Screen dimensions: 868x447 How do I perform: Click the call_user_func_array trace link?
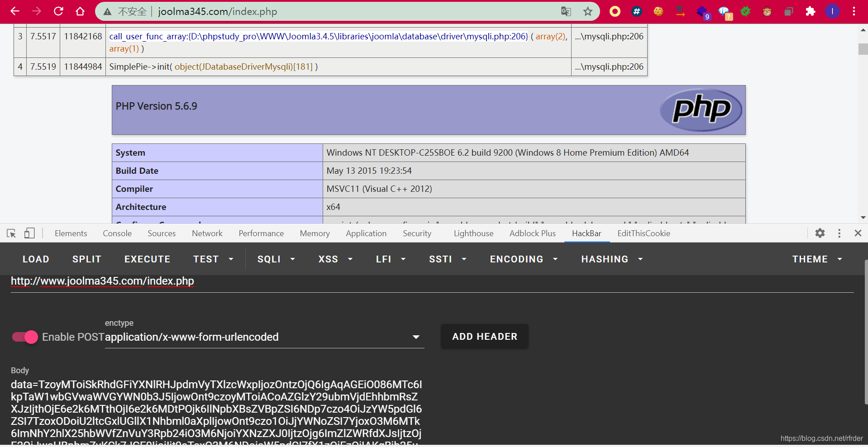318,36
